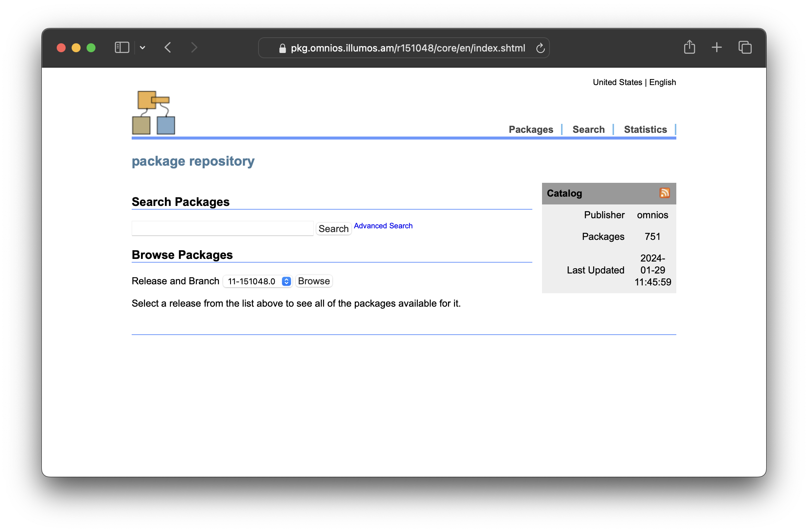Go back to the previous page
The width and height of the screenshot is (808, 532).
[x=168, y=47]
